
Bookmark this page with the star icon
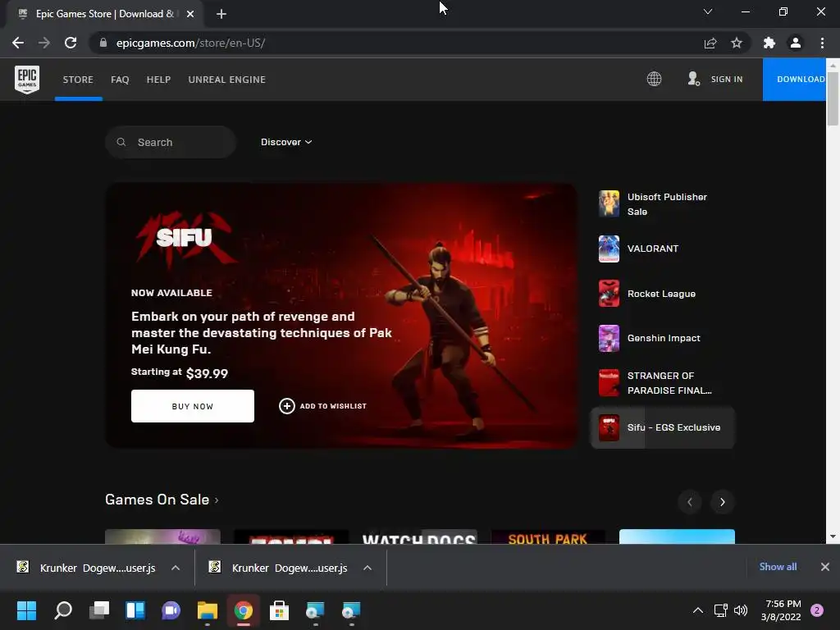point(737,43)
